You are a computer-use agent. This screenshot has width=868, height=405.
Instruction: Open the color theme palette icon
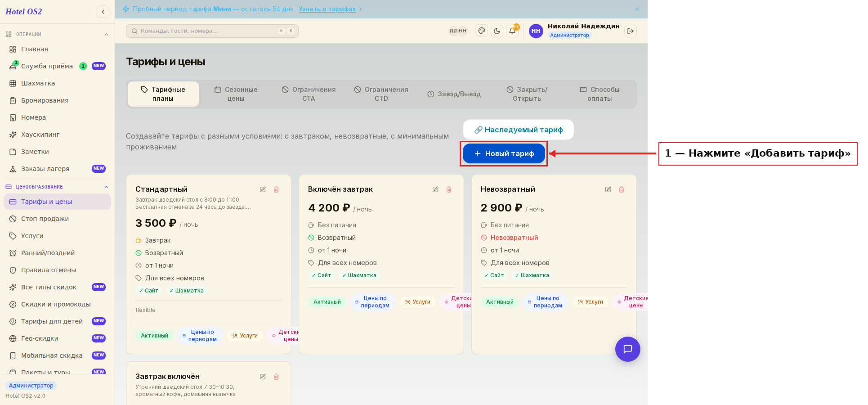point(482,31)
